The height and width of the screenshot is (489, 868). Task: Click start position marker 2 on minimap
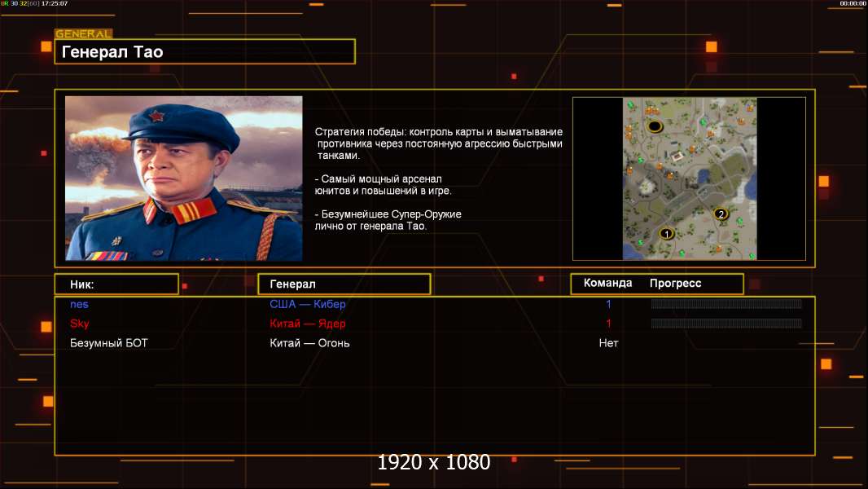click(x=721, y=214)
